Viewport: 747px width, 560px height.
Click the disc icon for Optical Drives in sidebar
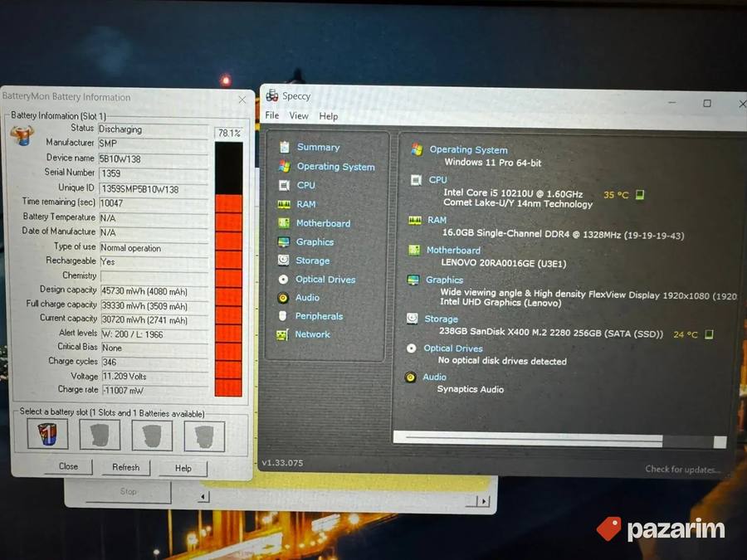[283, 280]
